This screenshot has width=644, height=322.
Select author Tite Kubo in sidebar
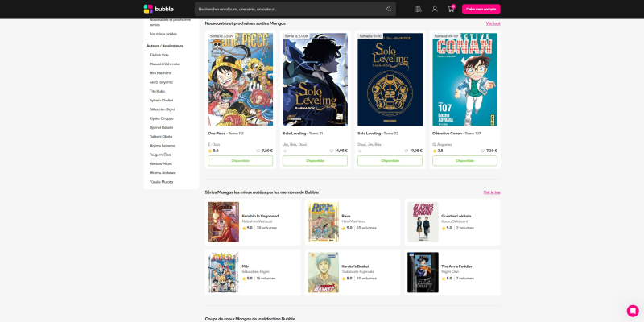pos(157,91)
